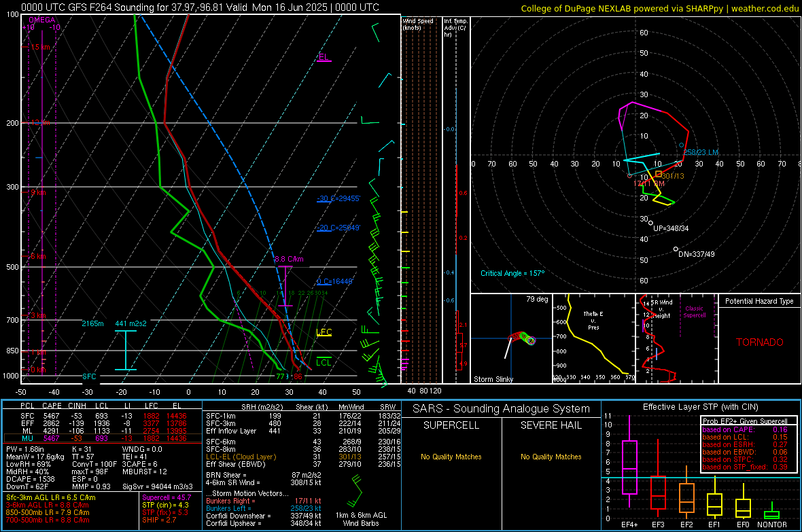
Task: Click the SARS - Sounding Analogue System title
Action: coord(501,409)
